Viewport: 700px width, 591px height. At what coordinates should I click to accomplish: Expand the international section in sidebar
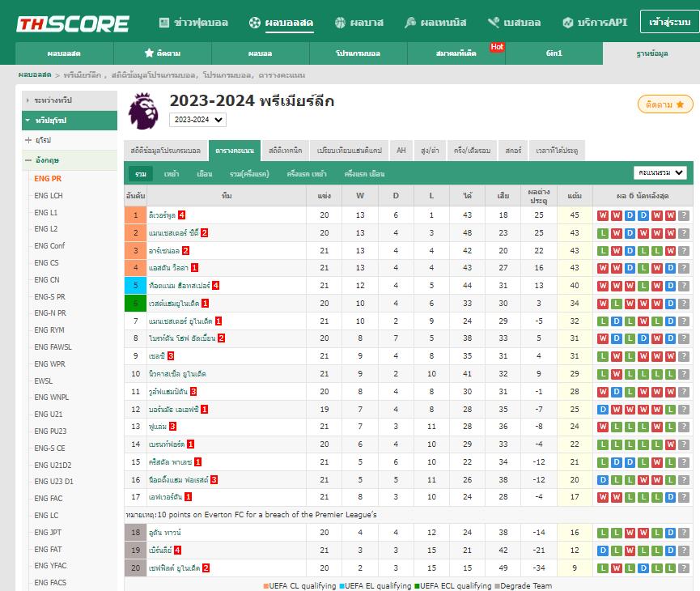coord(70,100)
